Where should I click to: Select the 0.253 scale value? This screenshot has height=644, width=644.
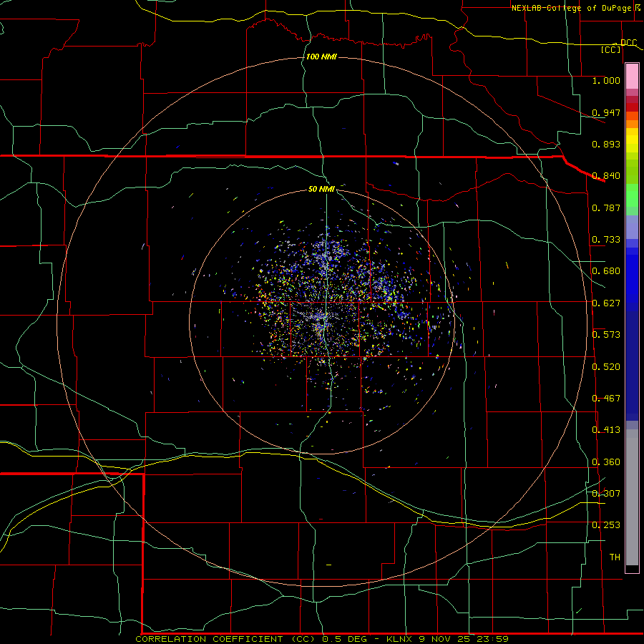[x=606, y=525]
